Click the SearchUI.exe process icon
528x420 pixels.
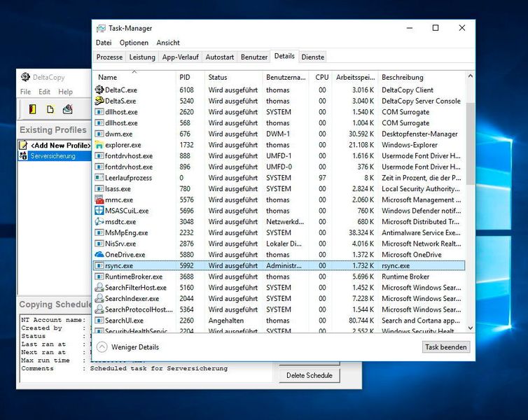point(99,321)
